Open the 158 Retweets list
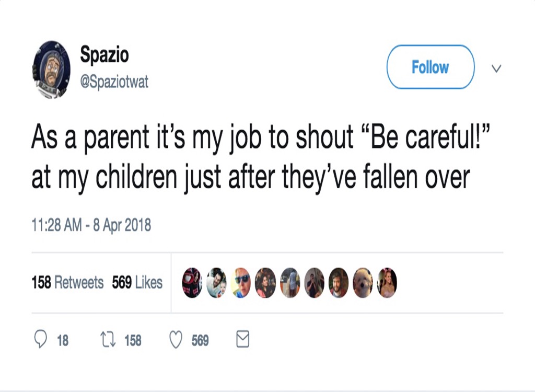 (x=67, y=283)
